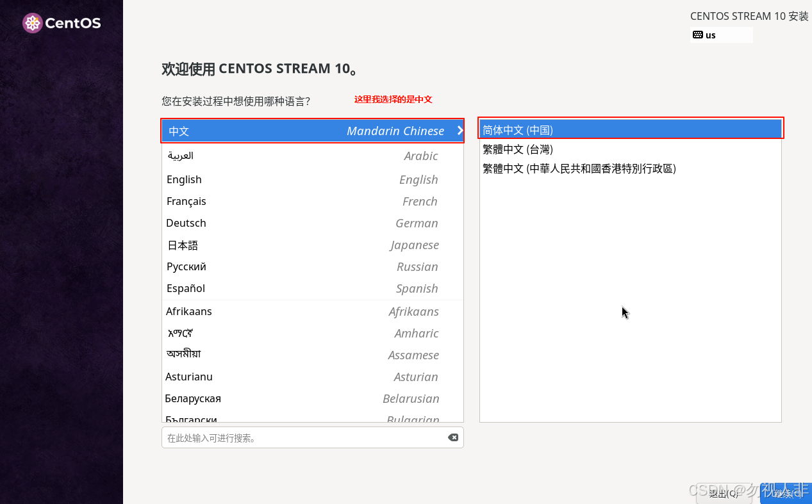812x504 pixels.
Task: Select 繁體中文 Hong Kong locale option
Action: (631, 168)
